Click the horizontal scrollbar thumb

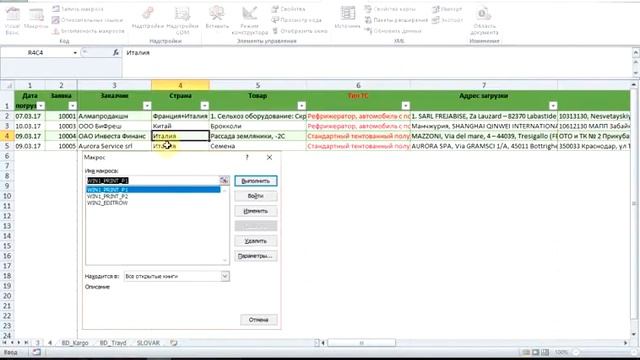click(x=362, y=343)
